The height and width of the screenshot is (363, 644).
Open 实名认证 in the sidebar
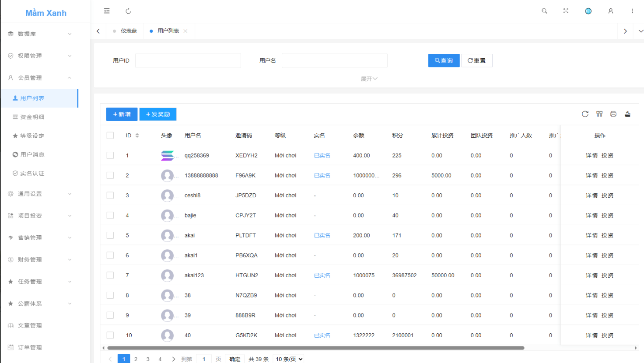click(39, 173)
